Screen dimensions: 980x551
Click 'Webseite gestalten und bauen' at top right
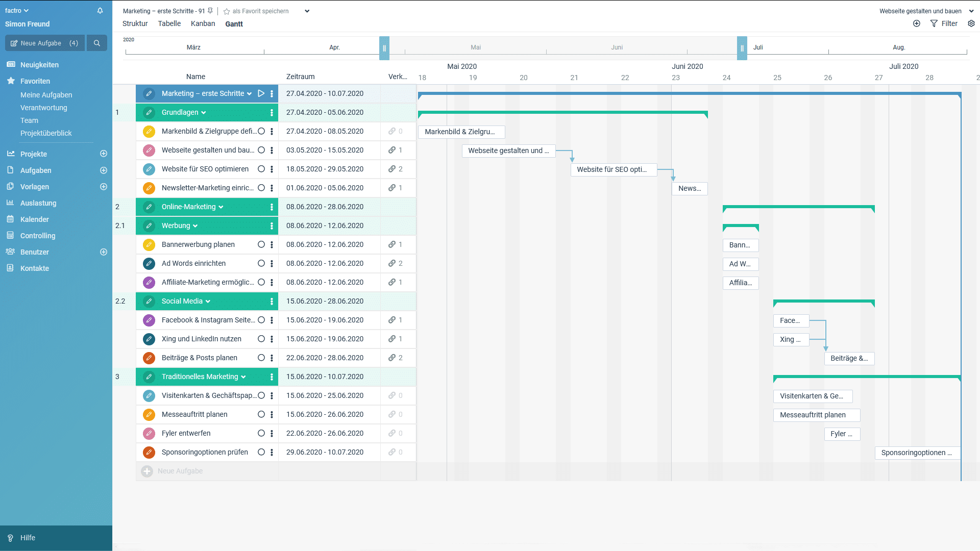coord(920,11)
